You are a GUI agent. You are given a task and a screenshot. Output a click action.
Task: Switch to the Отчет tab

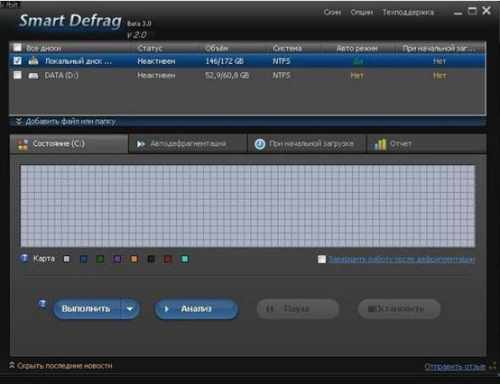pyautogui.click(x=427, y=144)
